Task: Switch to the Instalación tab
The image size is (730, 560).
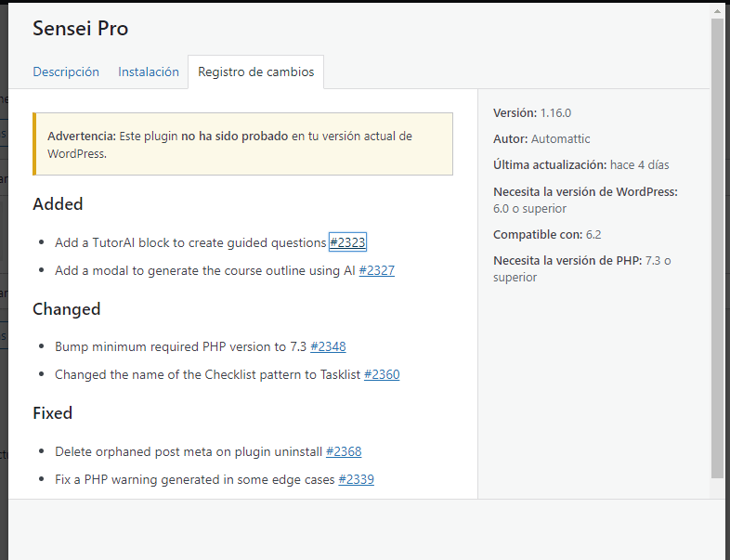Action: pos(148,72)
